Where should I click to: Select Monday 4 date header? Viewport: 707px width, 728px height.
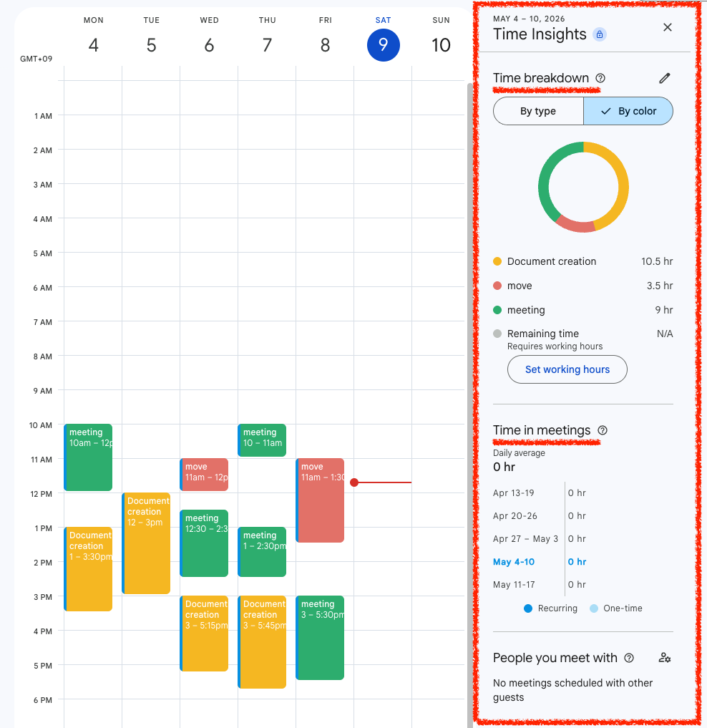tap(93, 45)
